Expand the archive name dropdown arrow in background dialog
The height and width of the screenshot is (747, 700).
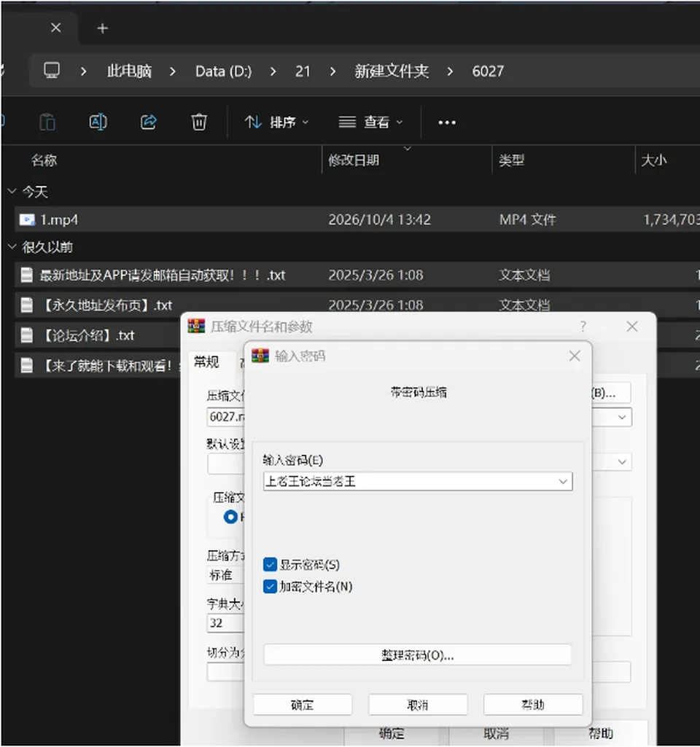click(622, 418)
